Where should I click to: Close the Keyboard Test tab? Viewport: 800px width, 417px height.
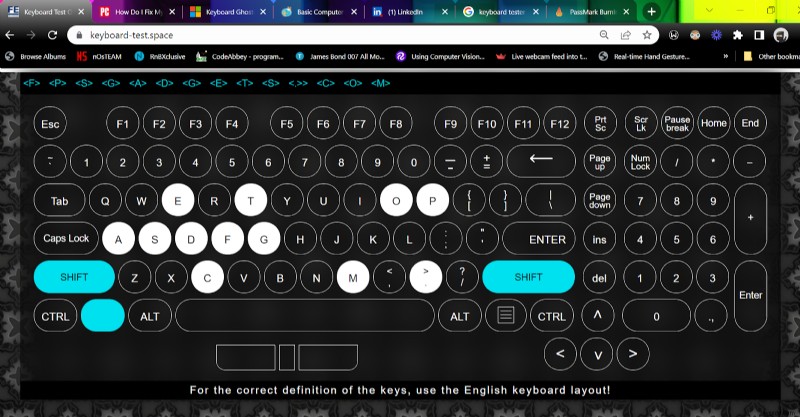click(81, 12)
